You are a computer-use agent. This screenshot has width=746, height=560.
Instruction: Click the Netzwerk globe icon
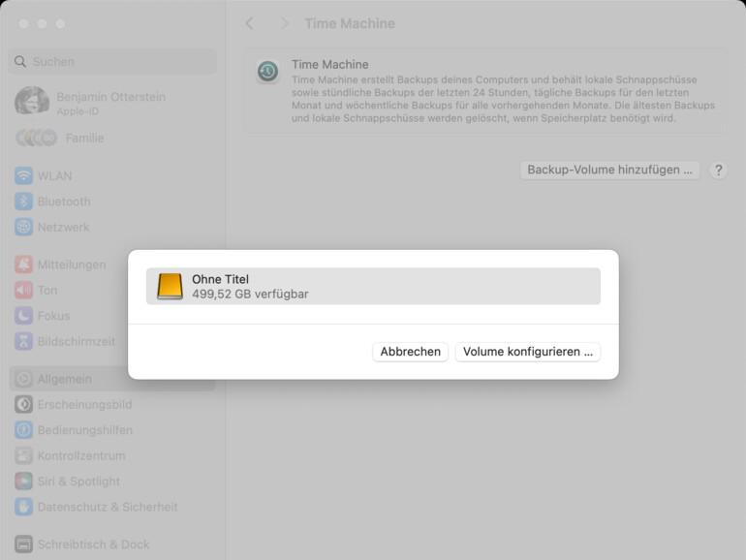[23, 227]
